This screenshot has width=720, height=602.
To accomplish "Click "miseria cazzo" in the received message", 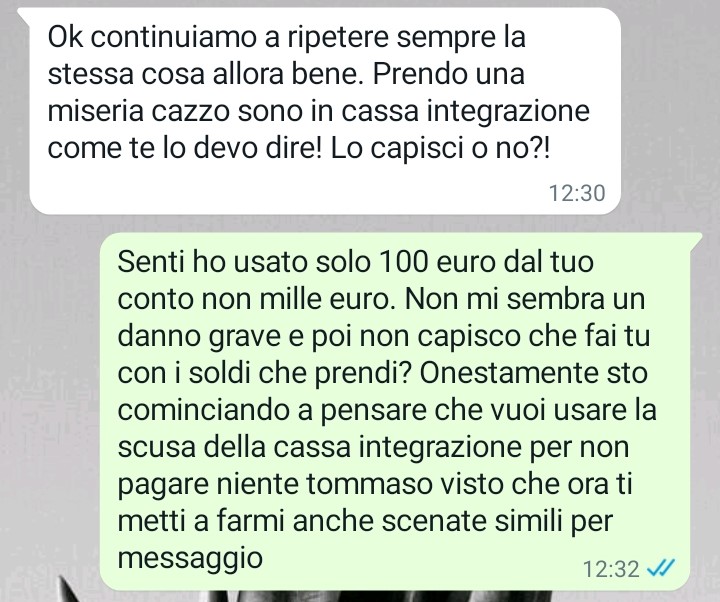I will pyautogui.click(x=138, y=112).
